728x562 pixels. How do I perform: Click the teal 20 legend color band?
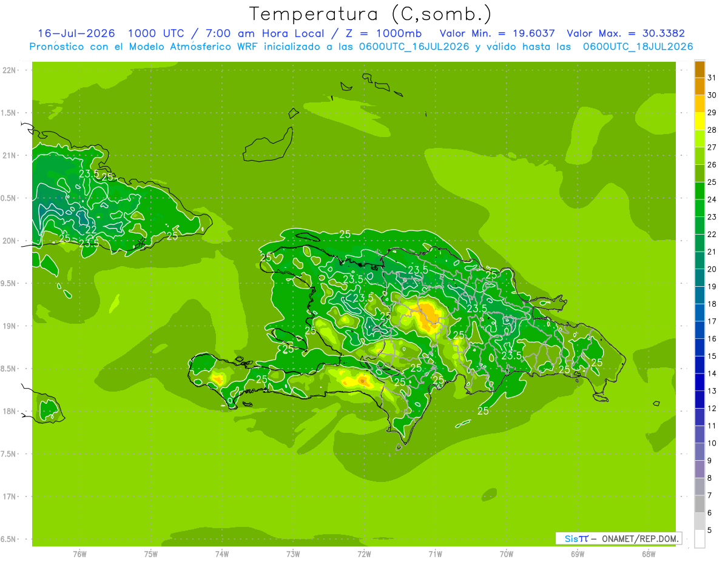[699, 261]
